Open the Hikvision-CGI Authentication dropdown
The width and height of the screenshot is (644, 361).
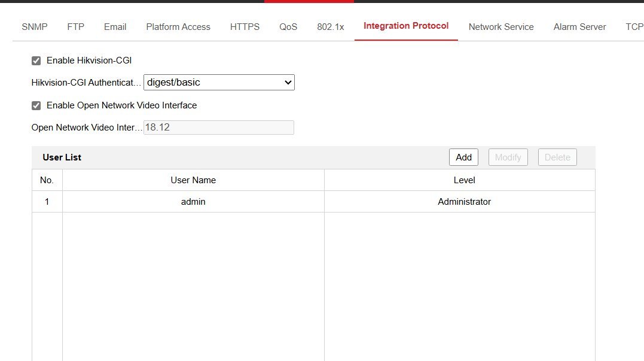(219, 83)
